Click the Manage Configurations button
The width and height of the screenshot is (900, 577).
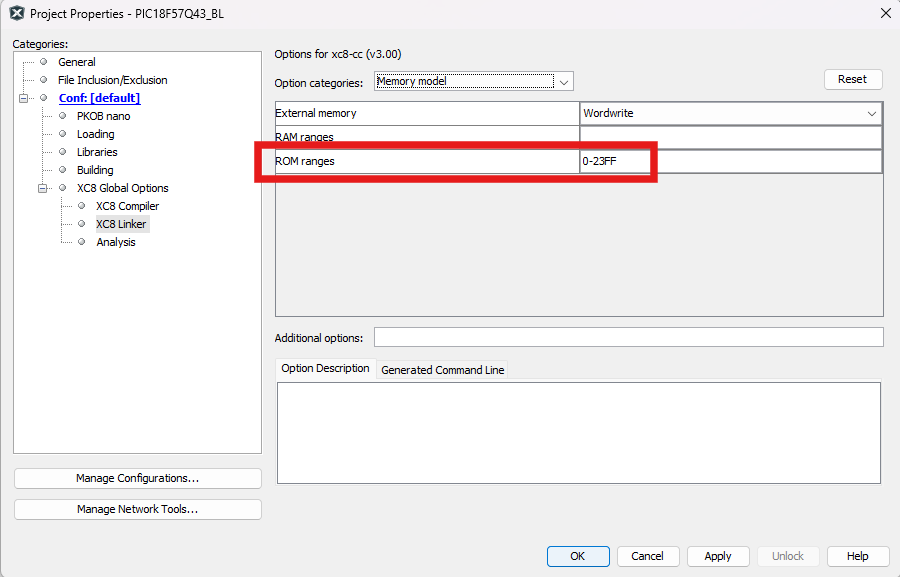coord(137,479)
